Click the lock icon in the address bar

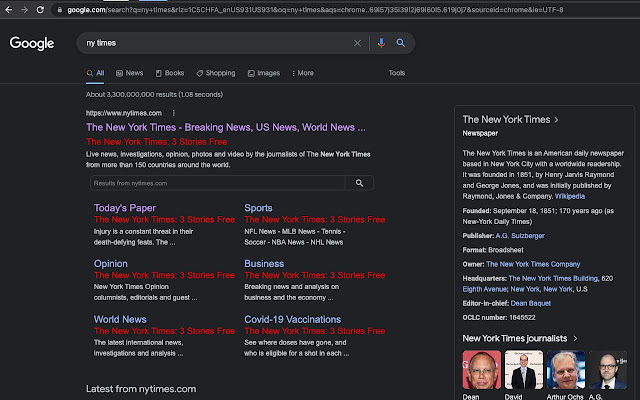(60, 10)
